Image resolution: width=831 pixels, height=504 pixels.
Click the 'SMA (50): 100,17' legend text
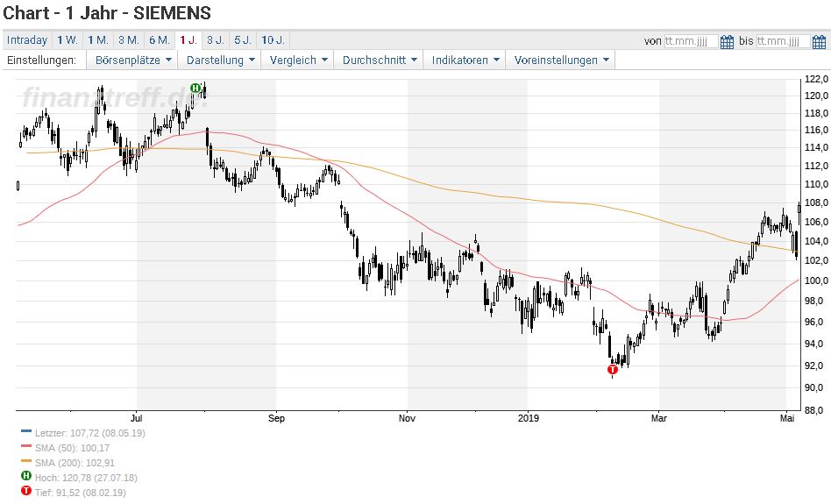(72, 448)
